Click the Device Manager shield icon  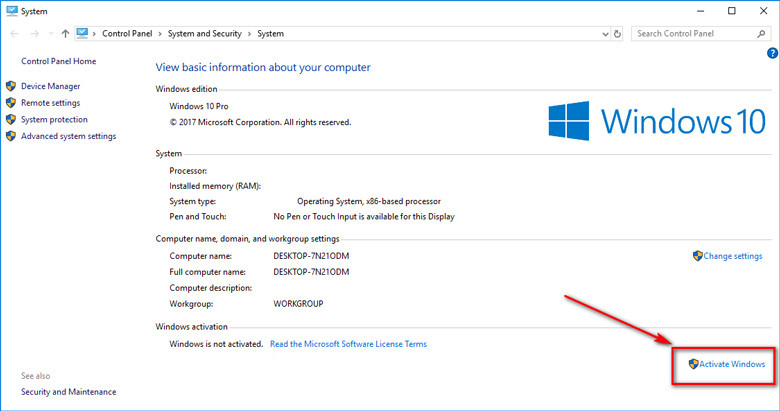(x=11, y=86)
